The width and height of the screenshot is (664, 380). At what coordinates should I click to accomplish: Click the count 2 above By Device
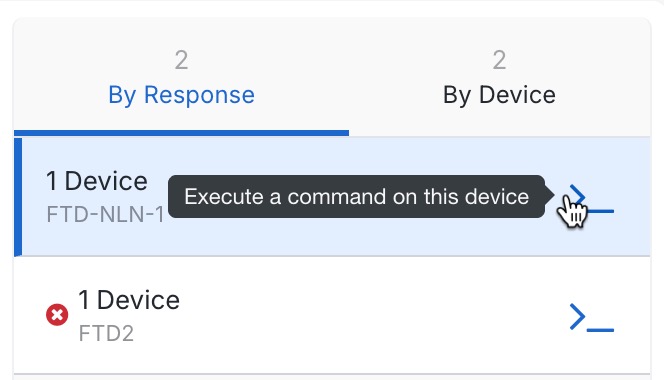pos(499,60)
